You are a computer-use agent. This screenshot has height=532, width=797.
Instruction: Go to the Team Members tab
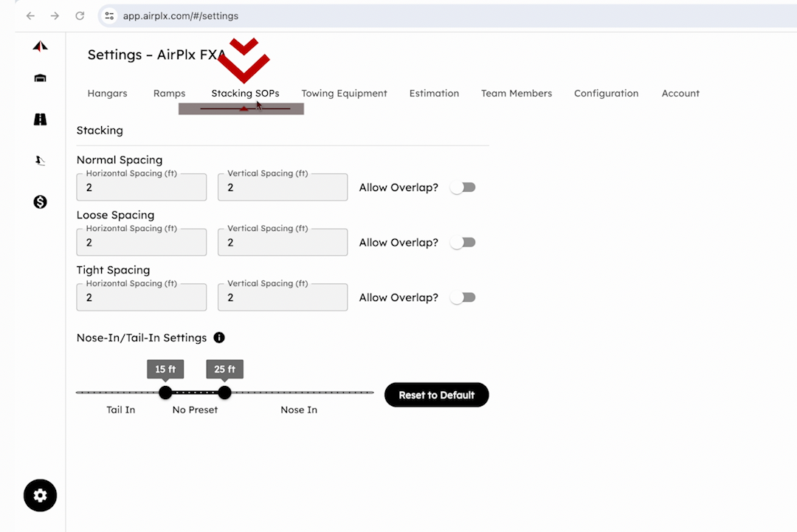click(x=516, y=94)
